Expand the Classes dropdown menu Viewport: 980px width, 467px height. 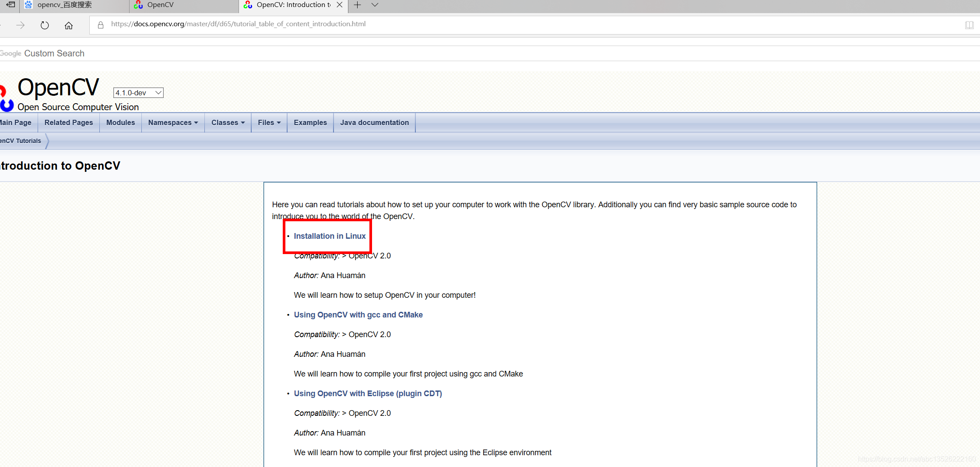228,122
